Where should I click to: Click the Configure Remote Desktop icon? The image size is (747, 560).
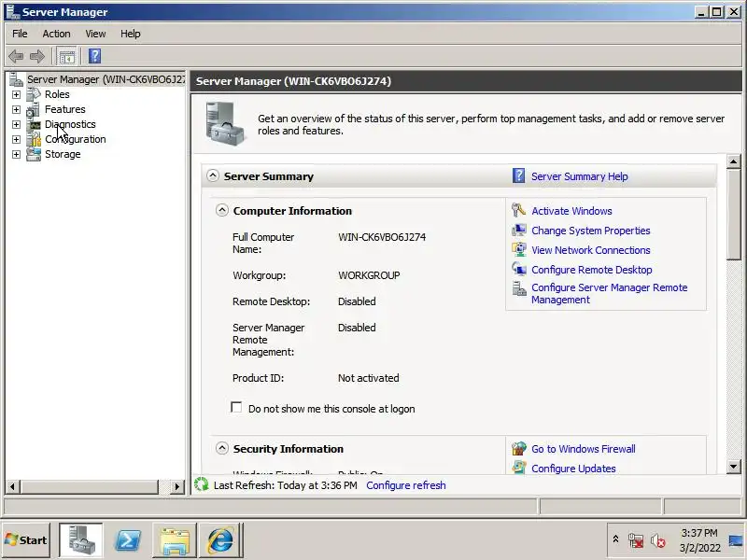point(518,269)
